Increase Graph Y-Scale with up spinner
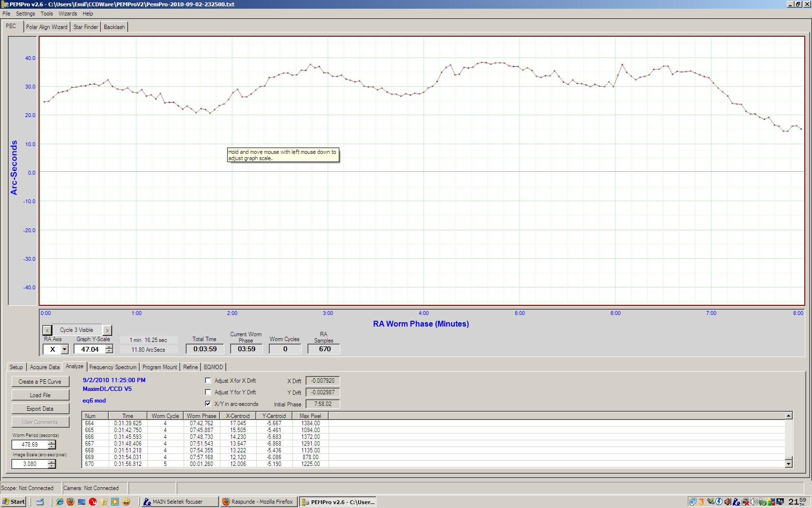The width and height of the screenshot is (812, 508). click(109, 346)
